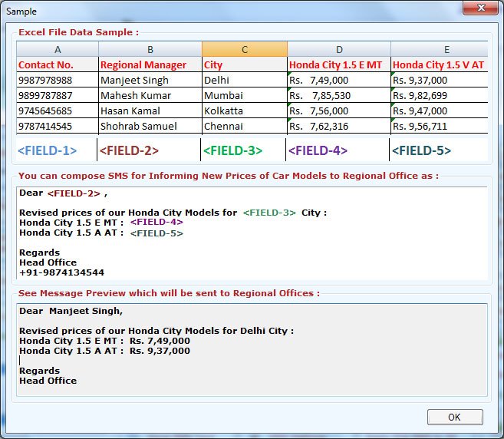
Task: Select the Delhi city cell
Action: pyautogui.click(x=245, y=80)
